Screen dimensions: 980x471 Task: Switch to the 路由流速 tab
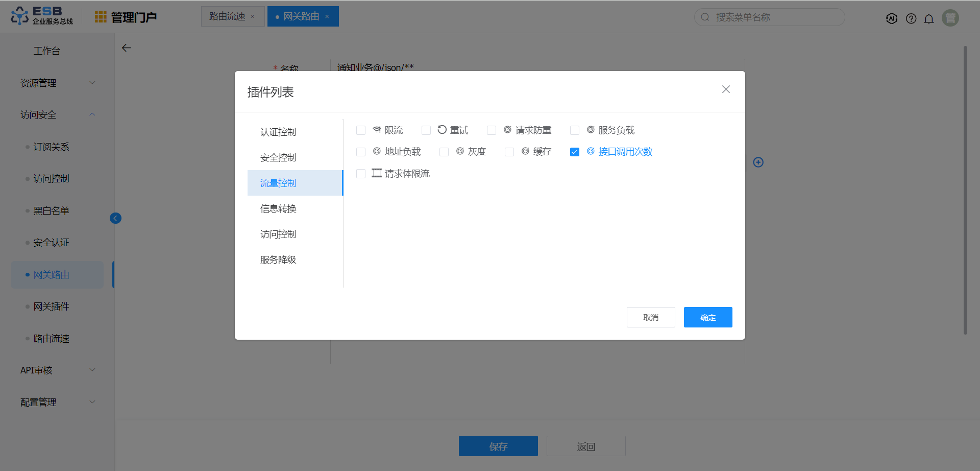pyautogui.click(x=227, y=16)
